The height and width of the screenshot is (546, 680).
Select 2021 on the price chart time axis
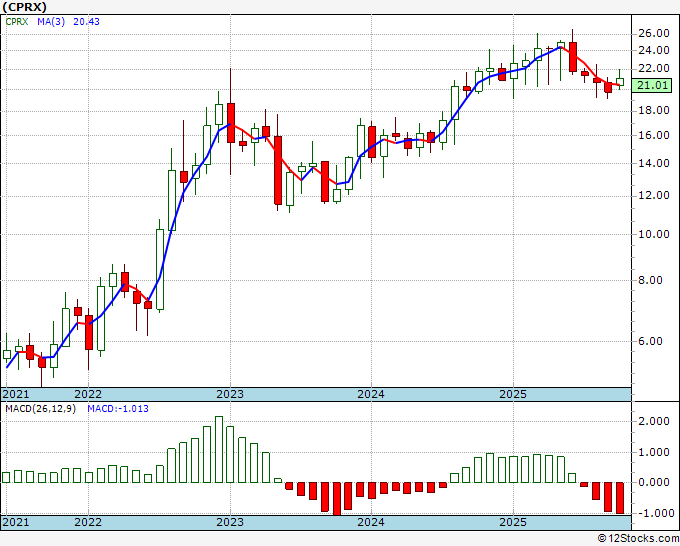(x=16, y=394)
